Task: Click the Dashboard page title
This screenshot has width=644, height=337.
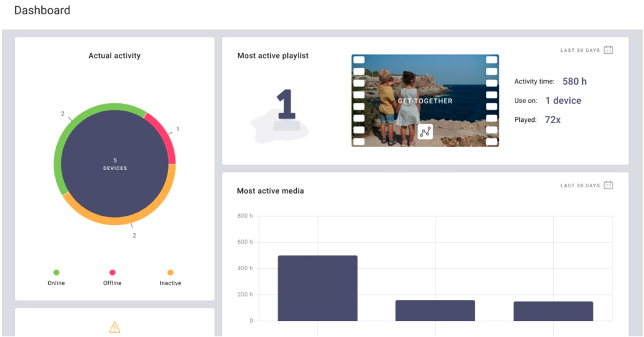Action: [42, 11]
